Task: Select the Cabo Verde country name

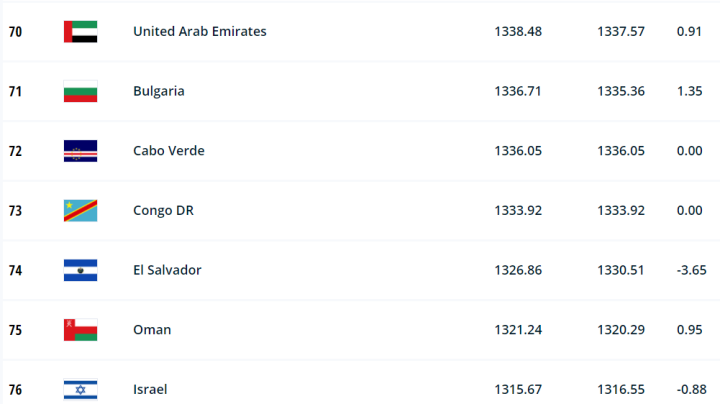Action: (x=171, y=151)
